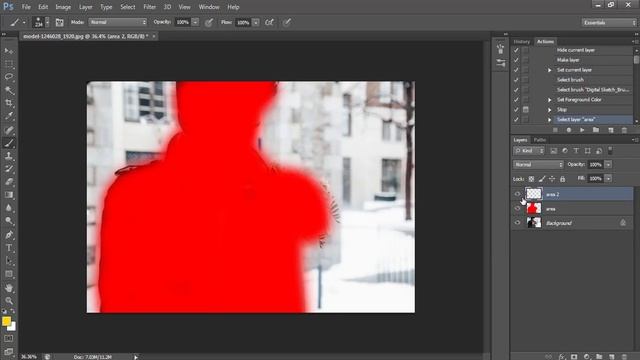Lock all padlock icon
This screenshot has height=360, width=640.
[x=562, y=179]
